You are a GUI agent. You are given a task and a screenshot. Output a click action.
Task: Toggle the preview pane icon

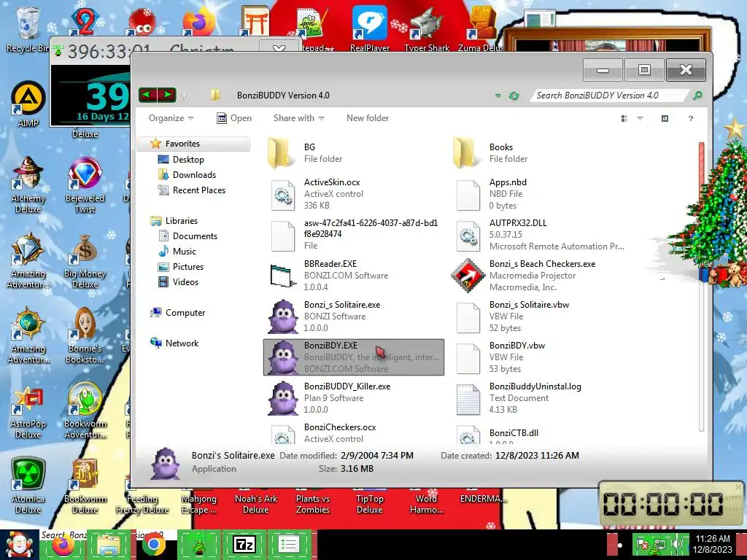coord(665,118)
